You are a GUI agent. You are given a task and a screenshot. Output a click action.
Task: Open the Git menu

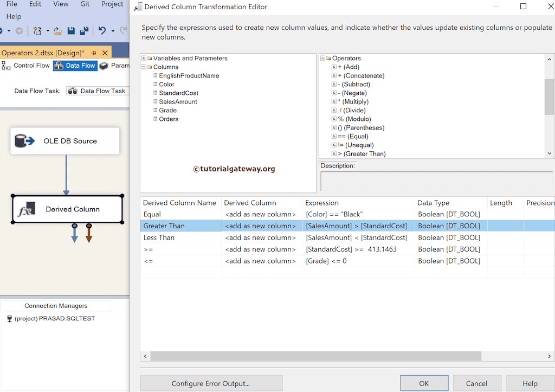(x=85, y=4)
